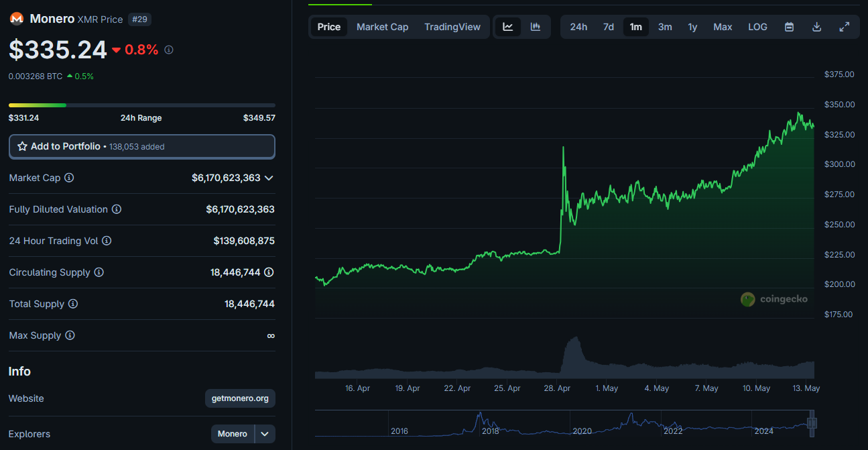
Task: Click the 24h Range progress bar
Action: pyautogui.click(x=142, y=105)
